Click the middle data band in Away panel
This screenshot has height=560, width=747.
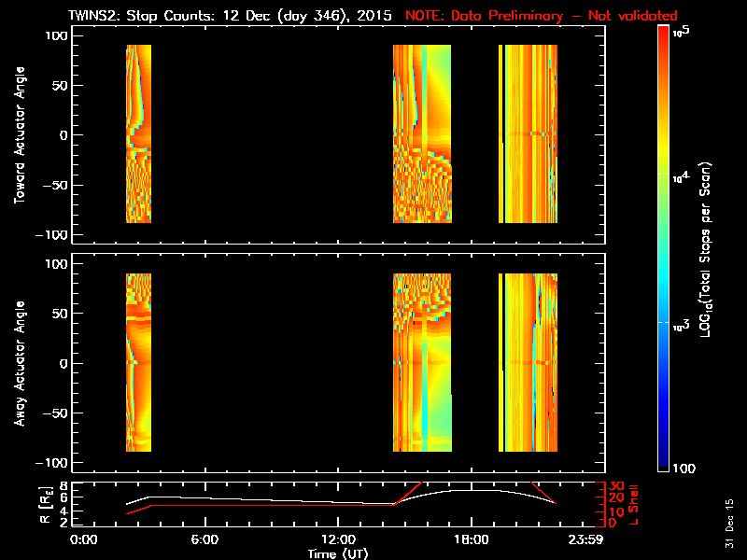(422, 362)
